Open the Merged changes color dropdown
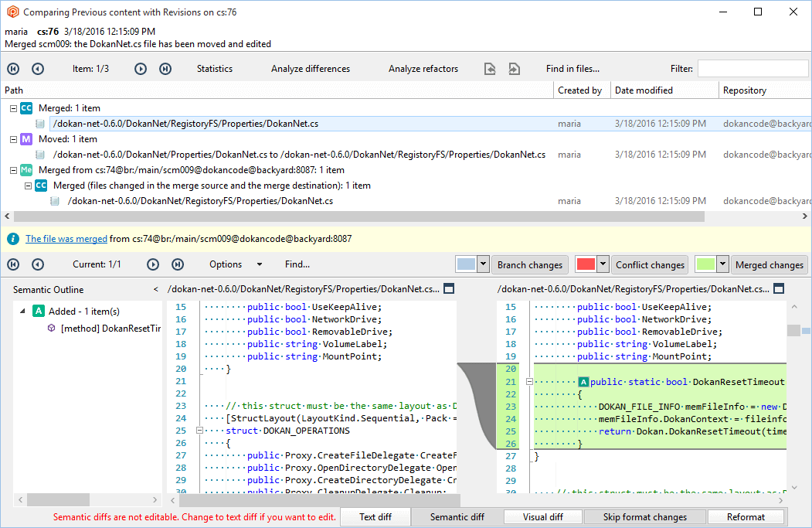The width and height of the screenshot is (812, 528). click(x=722, y=264)
